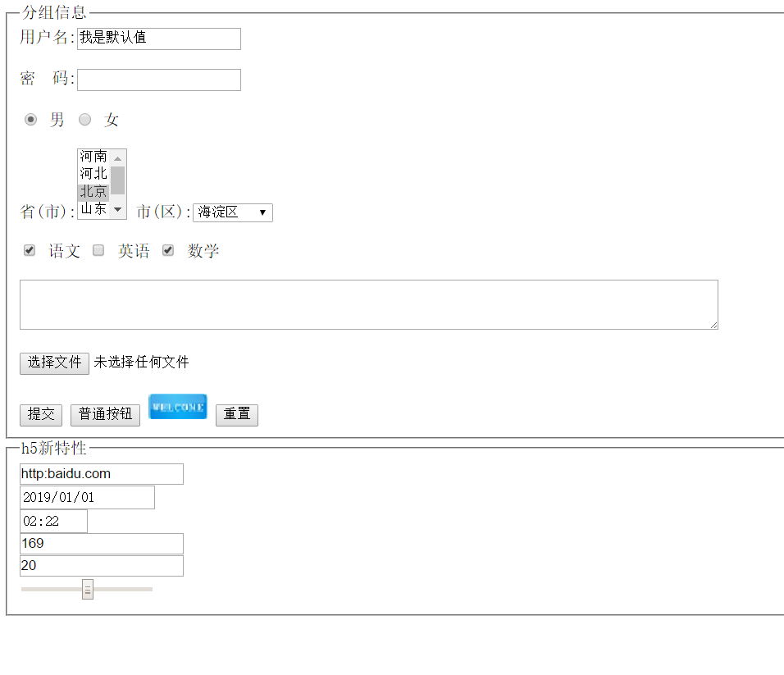The width and height of the screenshot is (784, 675).
Task: Click inside the large empty textarea
Action: (369, 304)
